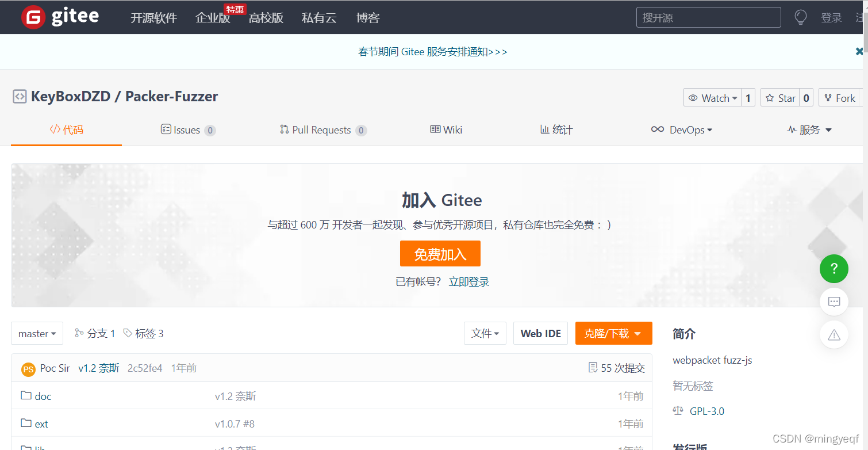Switch to the Issues tab
The width and height of the screenshot is (868, 450).
point(188,129)
